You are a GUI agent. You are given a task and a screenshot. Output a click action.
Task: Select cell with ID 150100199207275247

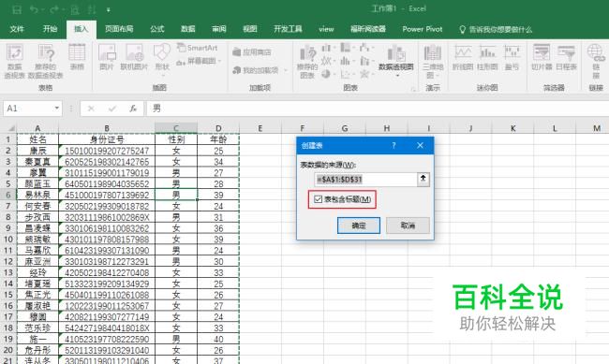tap(107, 151)
